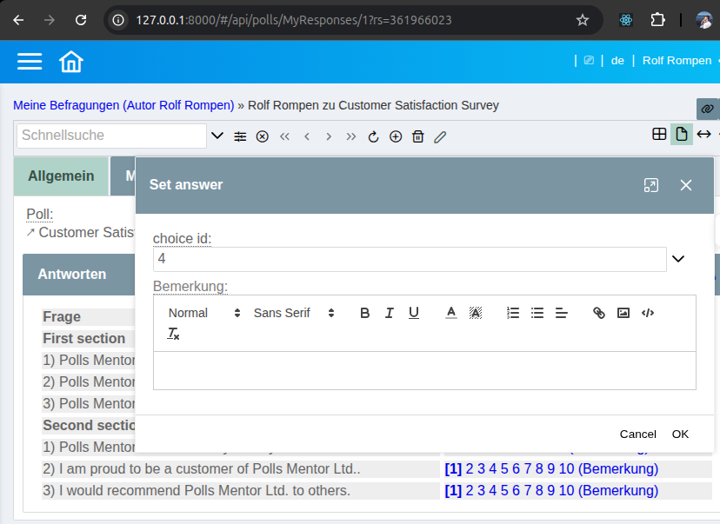This screenshot has width=720, height=524.
Task: Select the Allgemein tab
Action: pyautogui.click(x=61, y=176)
